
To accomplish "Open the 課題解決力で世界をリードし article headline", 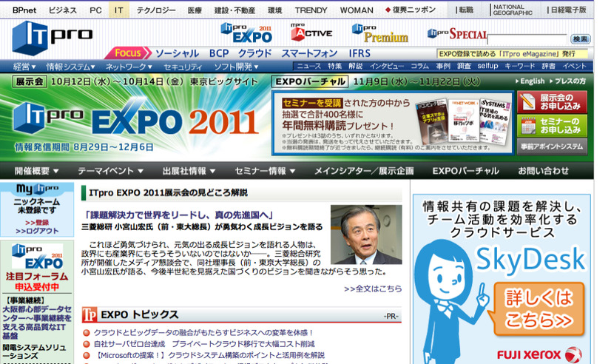I will (178, 215).
